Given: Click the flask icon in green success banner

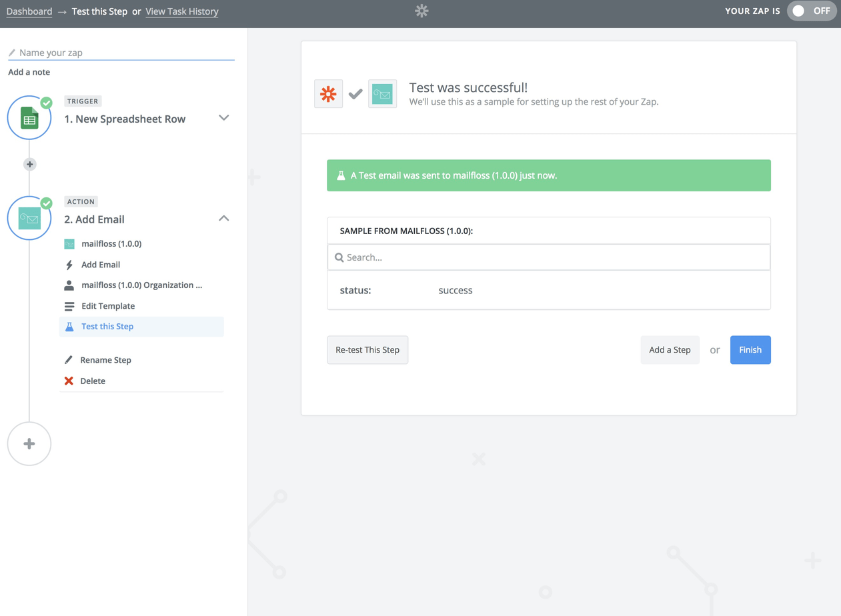Looking at the screenshot, I should 341,175.
